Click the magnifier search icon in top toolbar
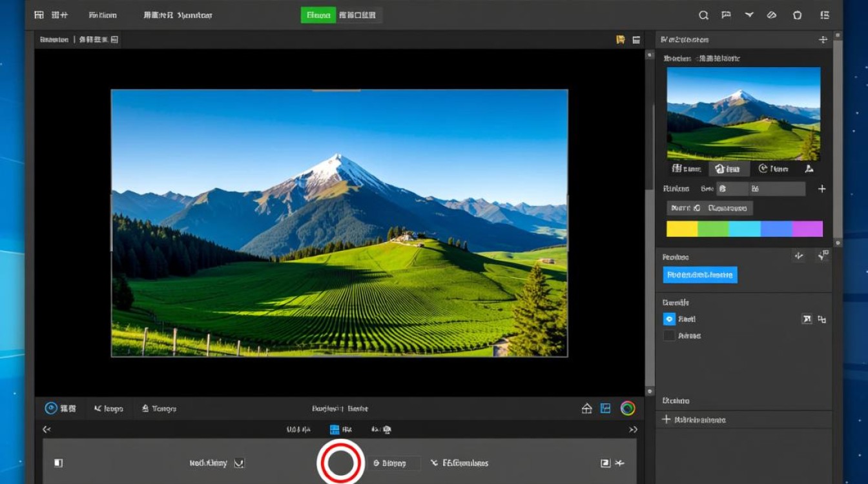The image size is (868, 484). pyautogui.click(x=704, y=15)
